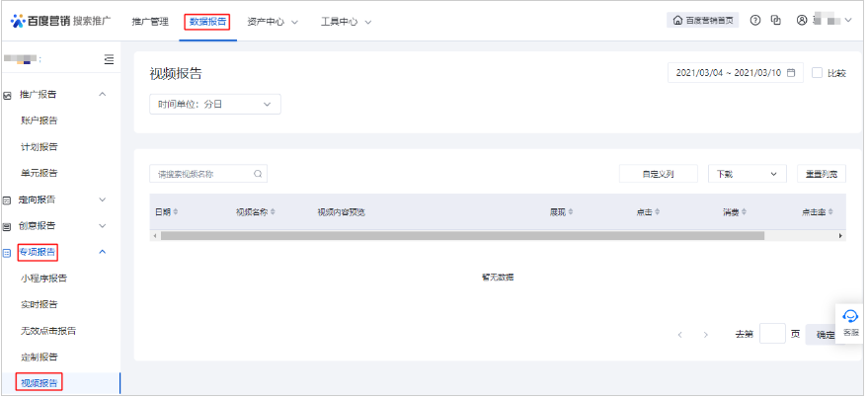Click the calendar icon in date range

click(x=791, y=73)
